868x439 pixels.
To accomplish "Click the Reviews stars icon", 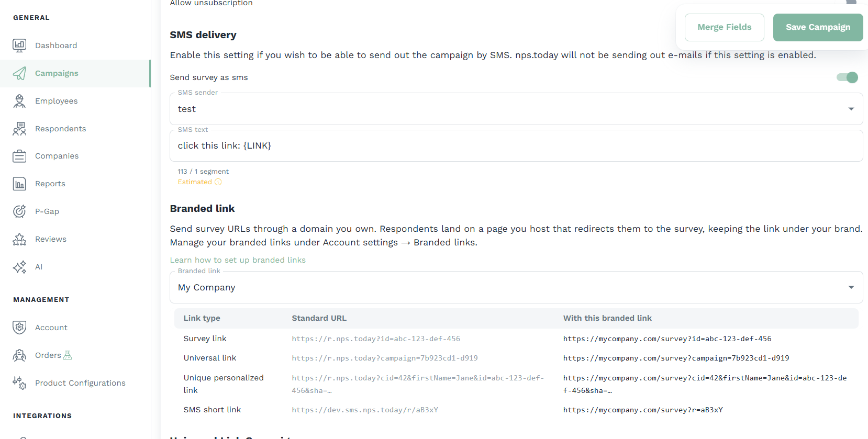I will coord(19,239).
